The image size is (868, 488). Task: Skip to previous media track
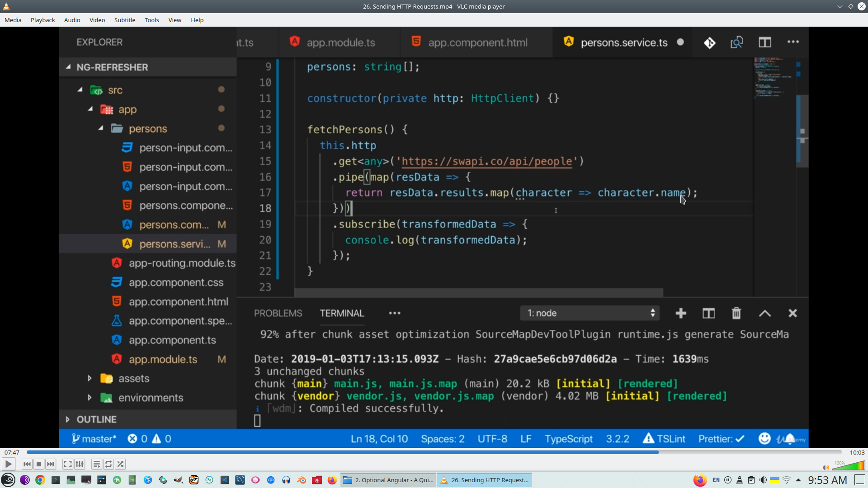coord(27,464)
